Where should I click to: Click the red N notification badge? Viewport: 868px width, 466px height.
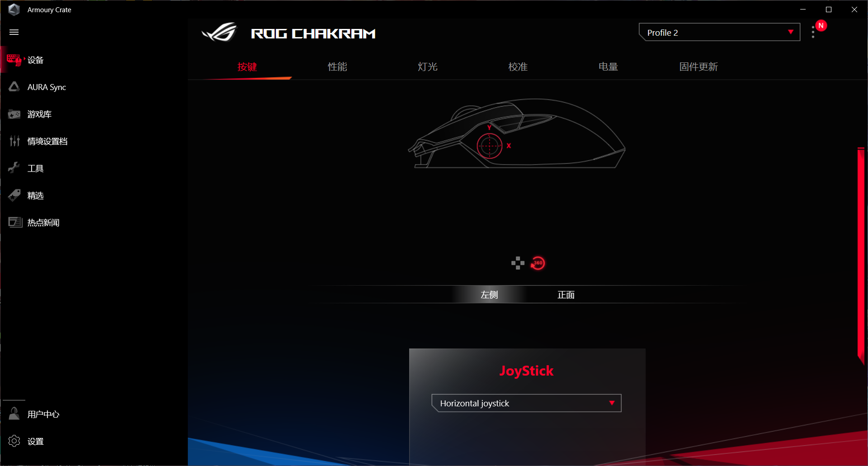point(821,26)
